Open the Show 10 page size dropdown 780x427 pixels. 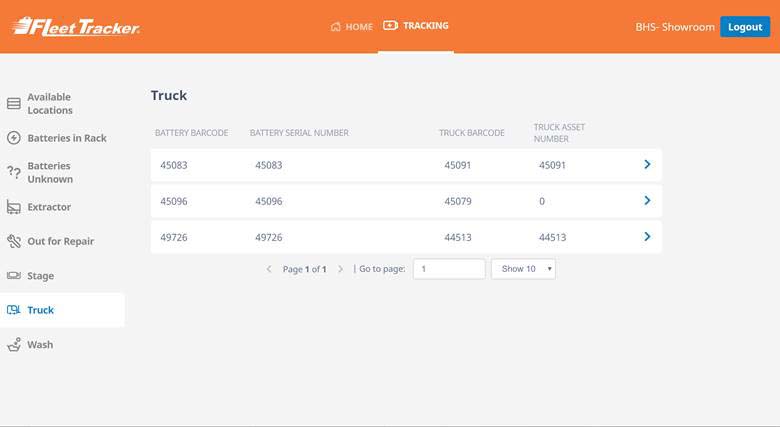tap(523, 269)
